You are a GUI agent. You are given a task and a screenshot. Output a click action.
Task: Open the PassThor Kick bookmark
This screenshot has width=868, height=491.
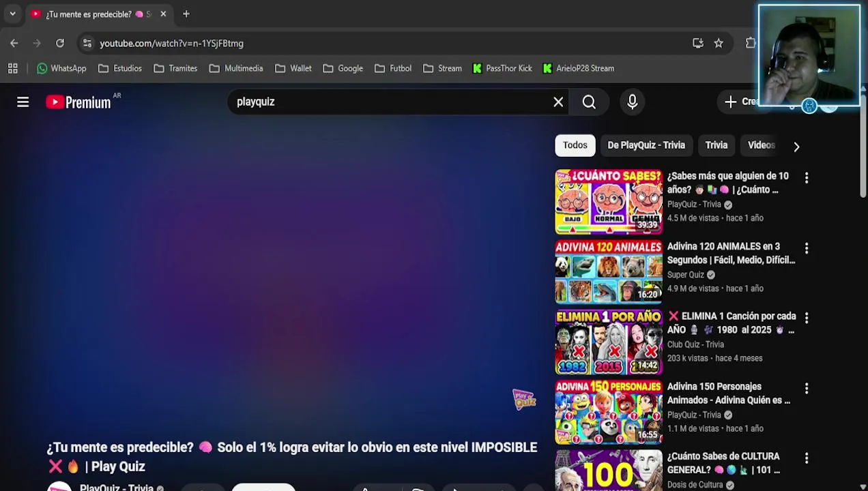(x=502, y=68)
